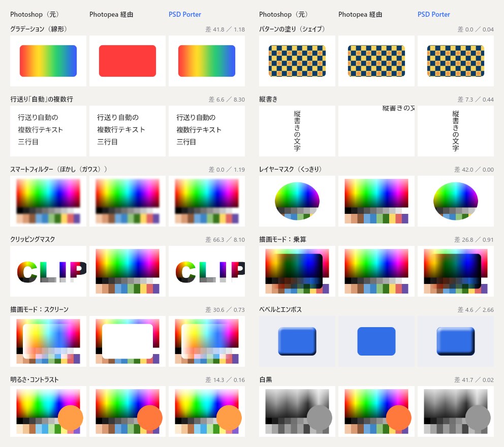Open the PSD Porter link above パターンの塗り
This screenshot has height=447, width=504.
tap(433, 14)
